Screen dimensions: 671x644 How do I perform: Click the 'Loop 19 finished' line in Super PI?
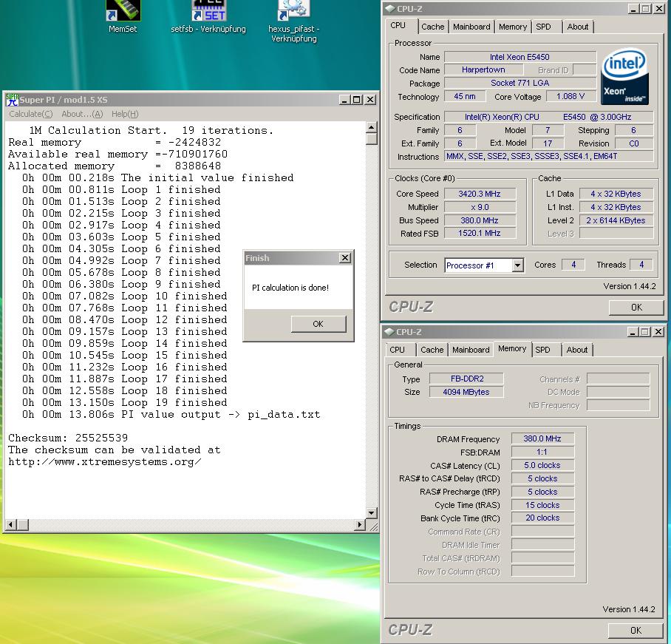tap(125, 402)
